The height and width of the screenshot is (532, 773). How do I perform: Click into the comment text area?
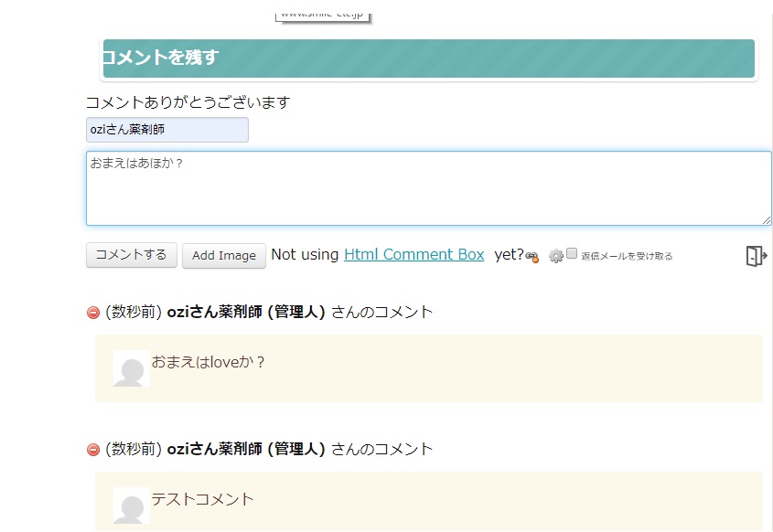(x=428, y=188)
